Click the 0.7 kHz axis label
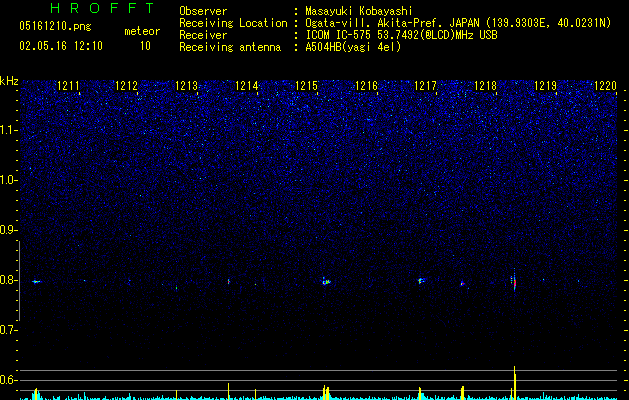The height and width of the screenshot is (400, 629). [8, 330]
